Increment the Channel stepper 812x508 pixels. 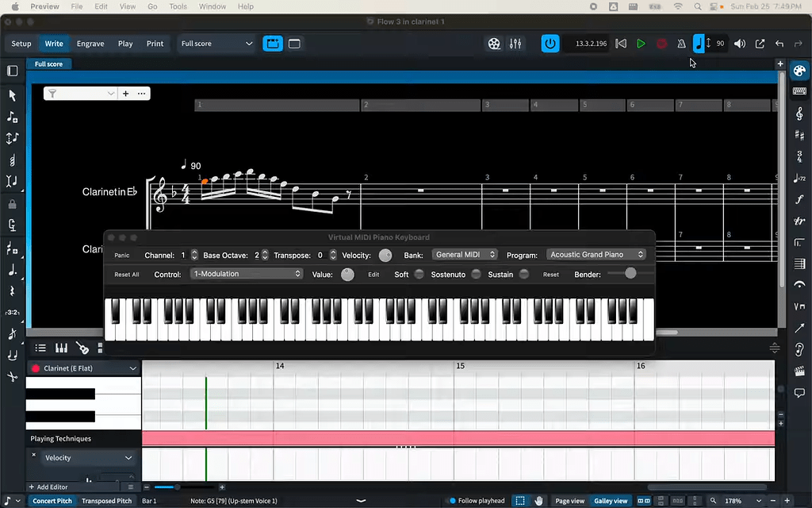[194, 252]
